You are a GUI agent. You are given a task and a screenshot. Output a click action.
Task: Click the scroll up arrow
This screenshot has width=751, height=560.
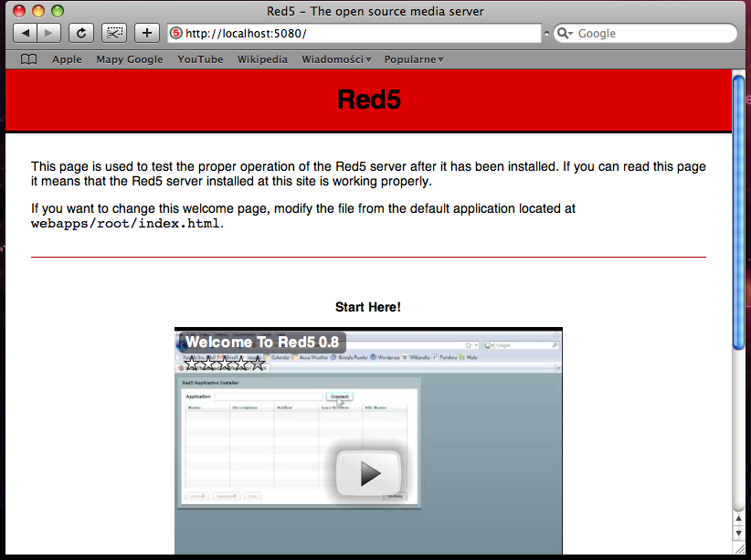[x=738, y=519]
